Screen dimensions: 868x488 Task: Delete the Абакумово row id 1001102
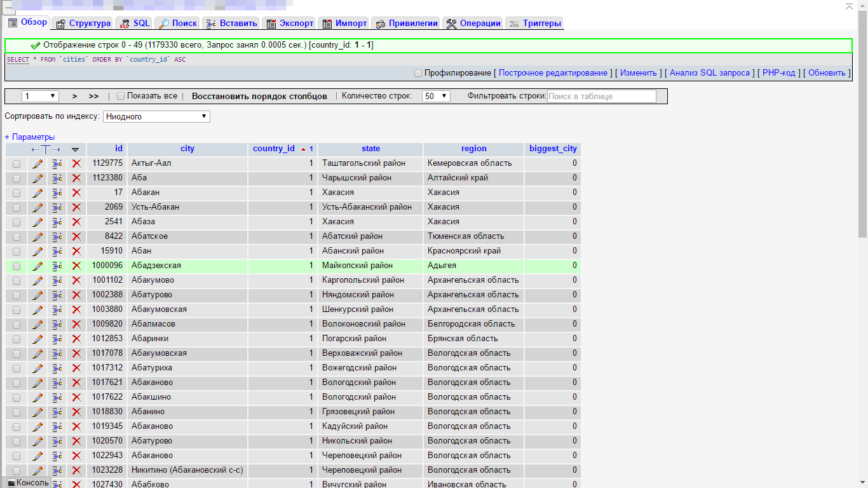76,280
